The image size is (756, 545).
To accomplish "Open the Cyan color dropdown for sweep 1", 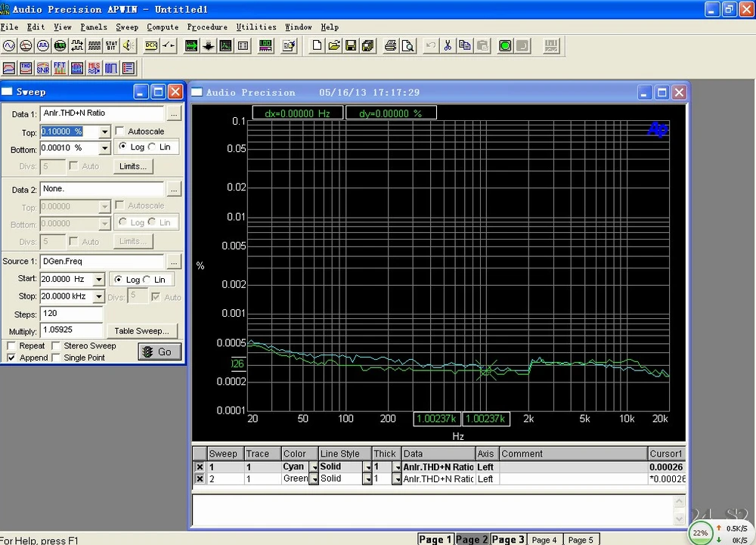I will click(314, 467).
